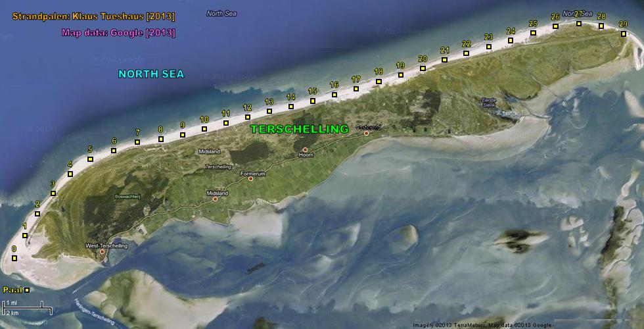Screen dimensions: 644x329
Task: Click the cyan NORTH SEA label
Action: point(151,74)
